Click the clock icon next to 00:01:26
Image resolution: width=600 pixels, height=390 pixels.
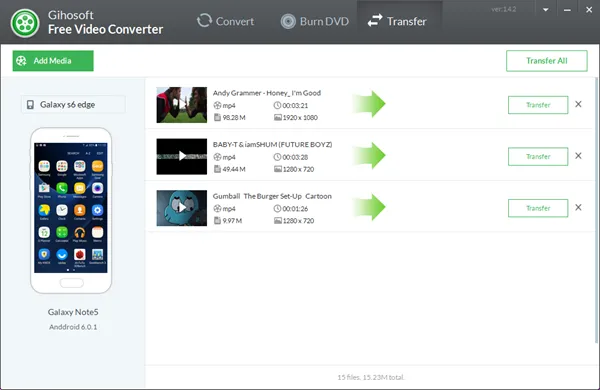tap(277, 209)
